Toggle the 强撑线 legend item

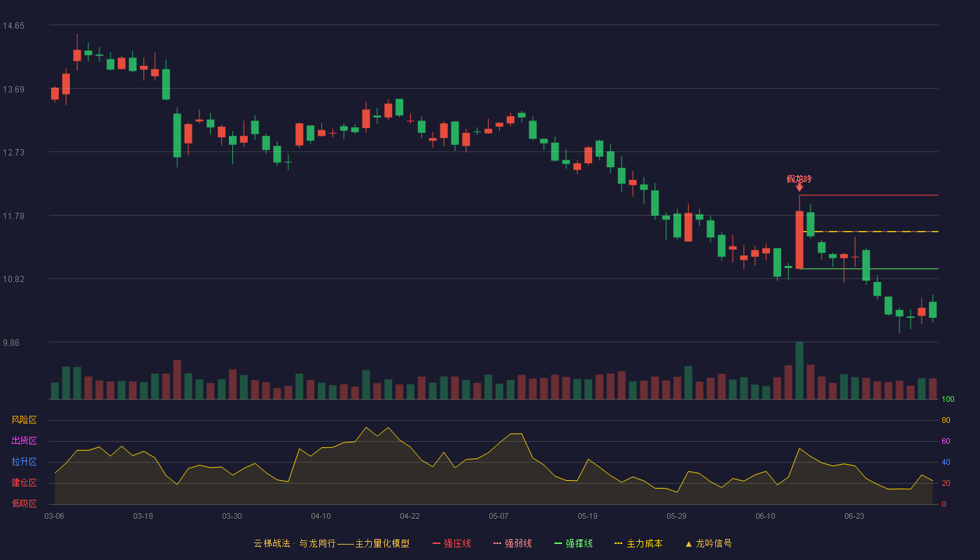pyautogui.click(x=573, y=543)
